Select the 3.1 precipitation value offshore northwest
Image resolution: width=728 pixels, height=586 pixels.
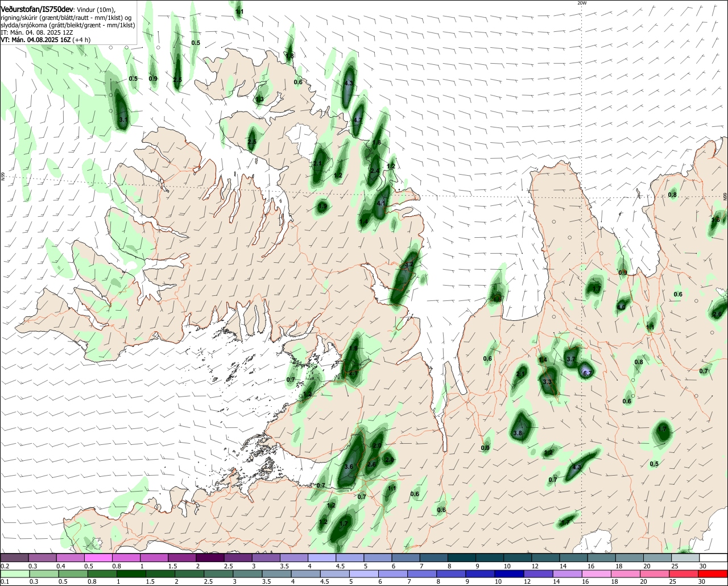(123, 119)
